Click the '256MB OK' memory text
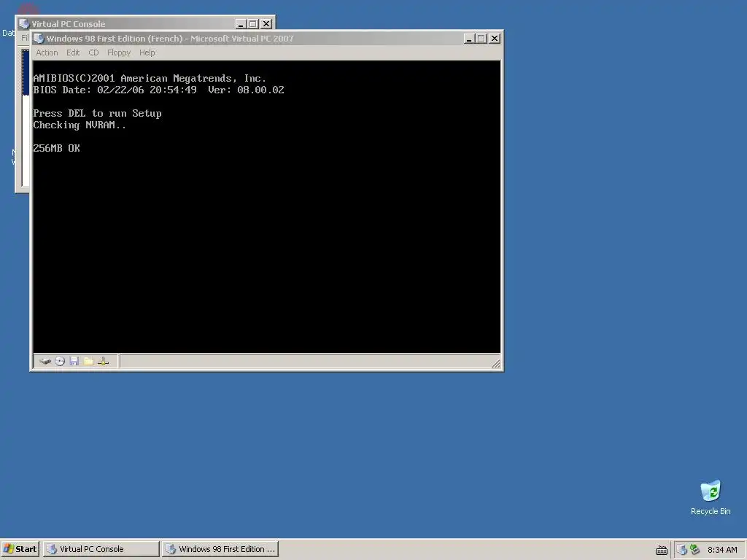 tap(56, 148)
